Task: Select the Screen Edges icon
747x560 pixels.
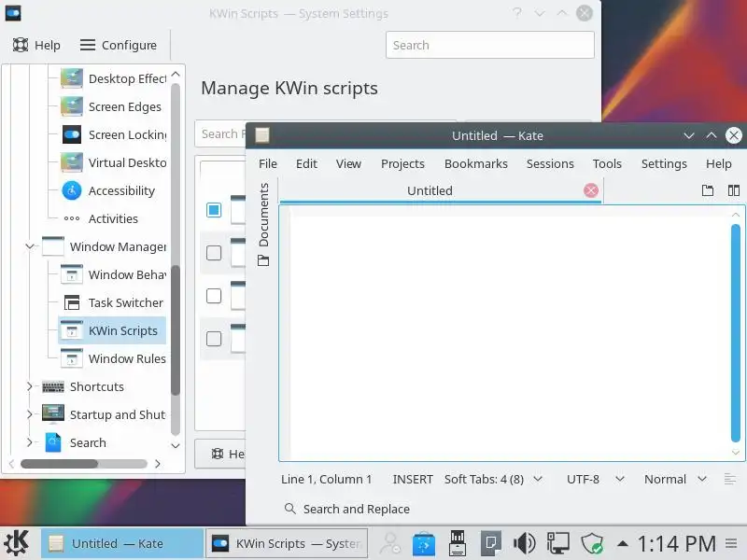Action: (x=72, y=106)
